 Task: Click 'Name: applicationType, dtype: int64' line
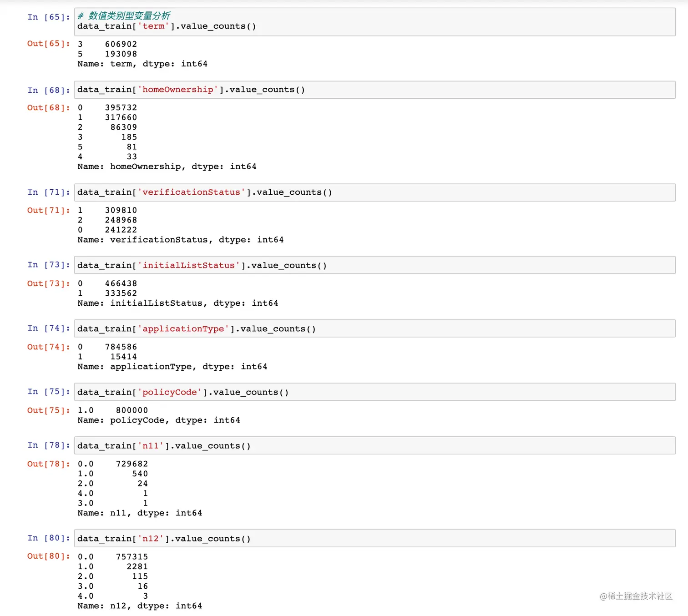172,367
